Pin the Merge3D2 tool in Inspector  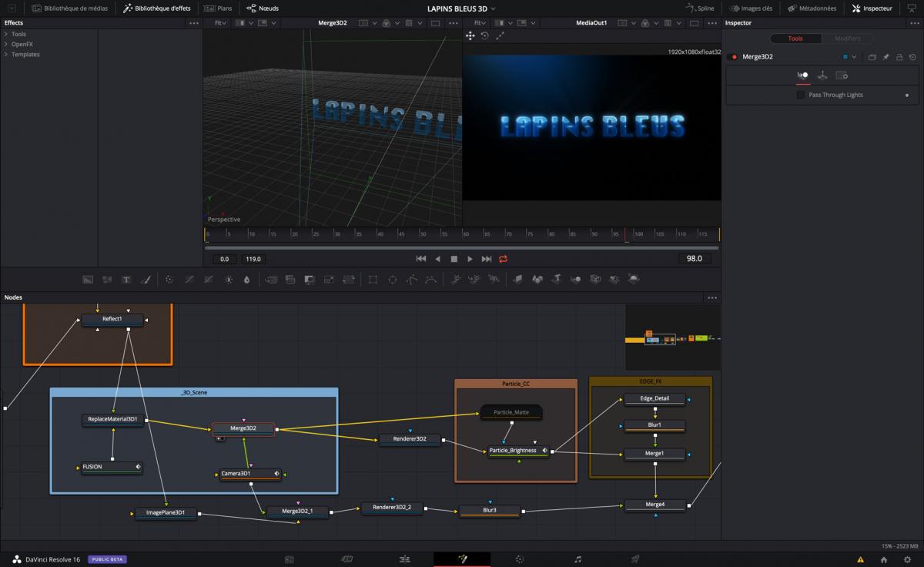(885, 57)
